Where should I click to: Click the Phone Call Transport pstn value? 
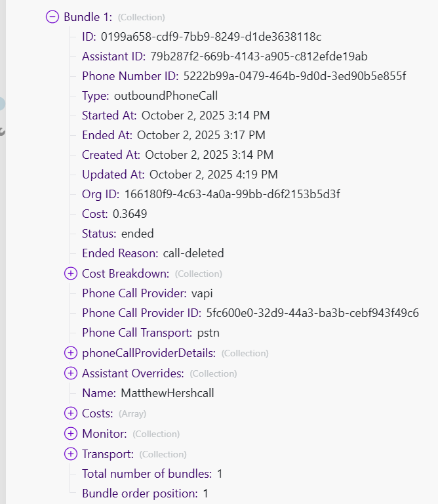(208, 333)
